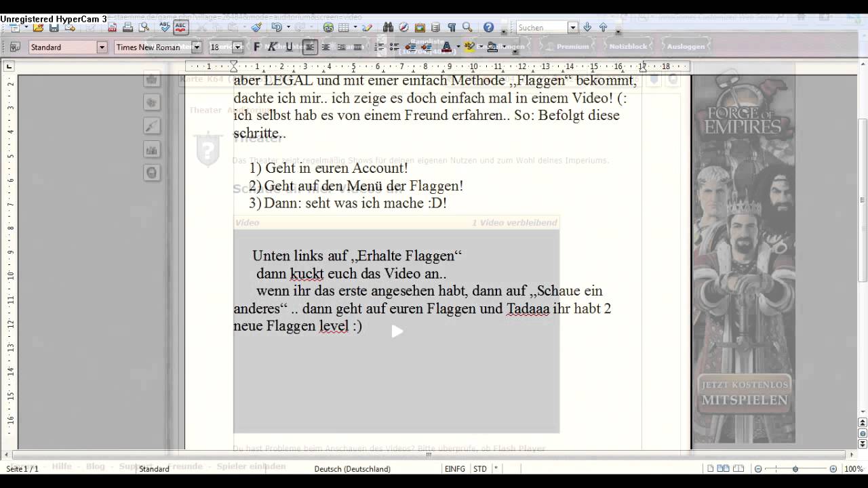The height and width of the screenshot is (488, 868).
Task: Toggle AutoSpellcheck ABC icon
Action: click(180, 28)
